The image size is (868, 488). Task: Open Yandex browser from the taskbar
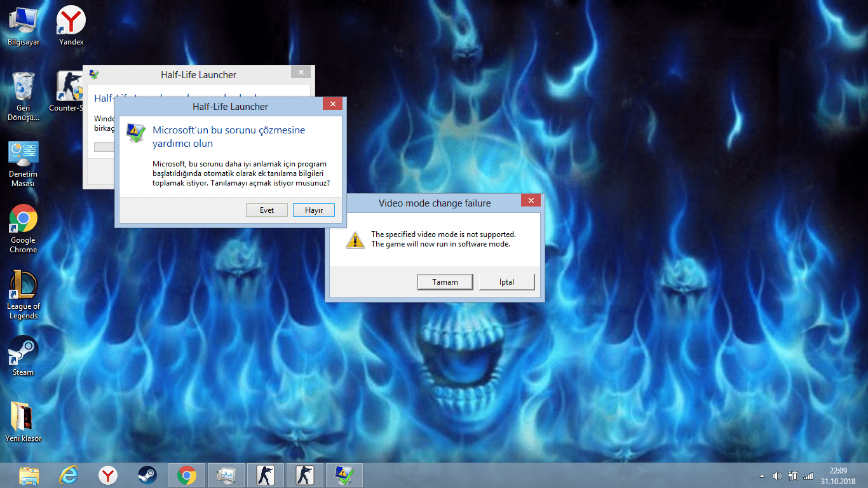click(108, 475)
